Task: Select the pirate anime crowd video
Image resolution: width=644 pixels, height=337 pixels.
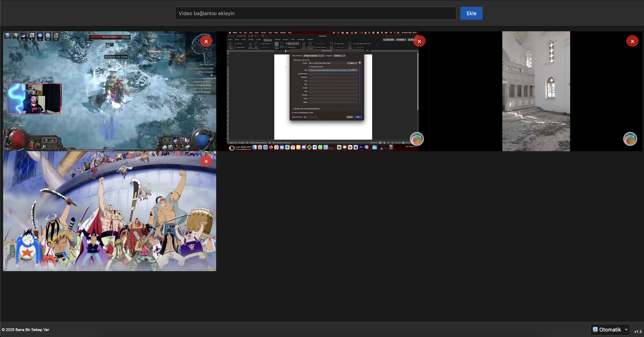Action: tap(110, 211)
